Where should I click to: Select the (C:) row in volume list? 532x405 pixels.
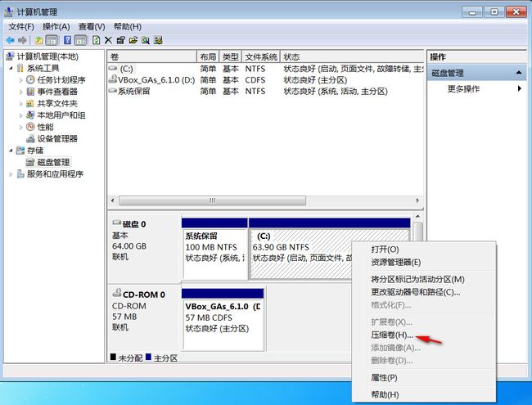click(265, 69)
